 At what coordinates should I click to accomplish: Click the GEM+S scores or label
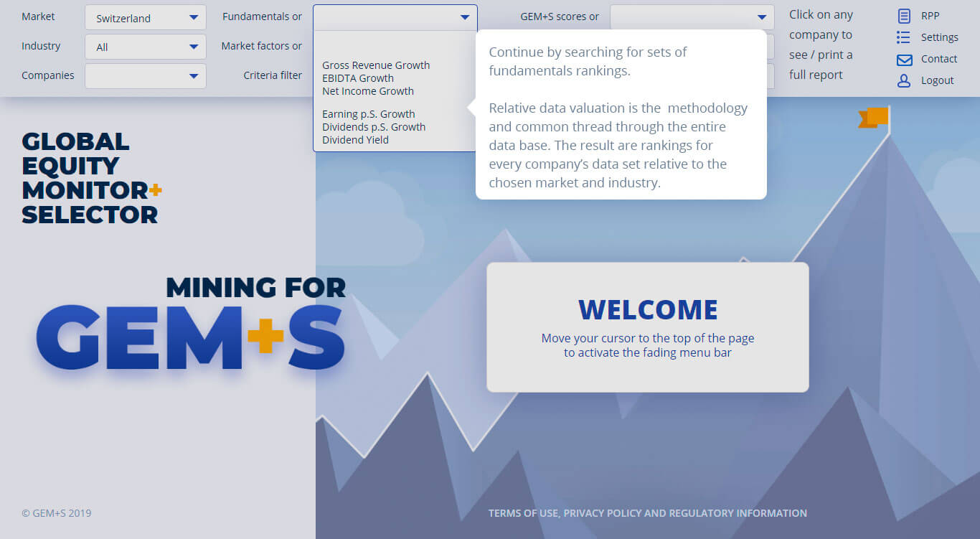click(560, 17)
